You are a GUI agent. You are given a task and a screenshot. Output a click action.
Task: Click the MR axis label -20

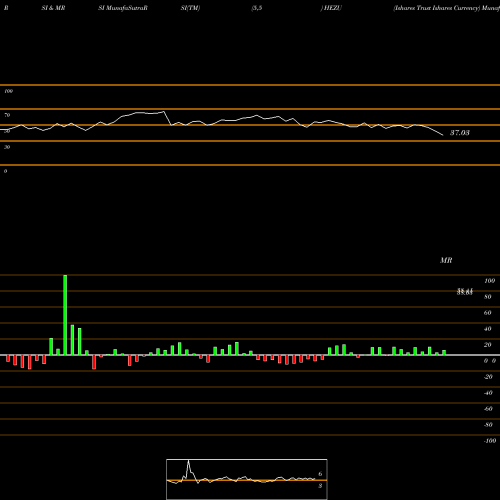(488, 377)
